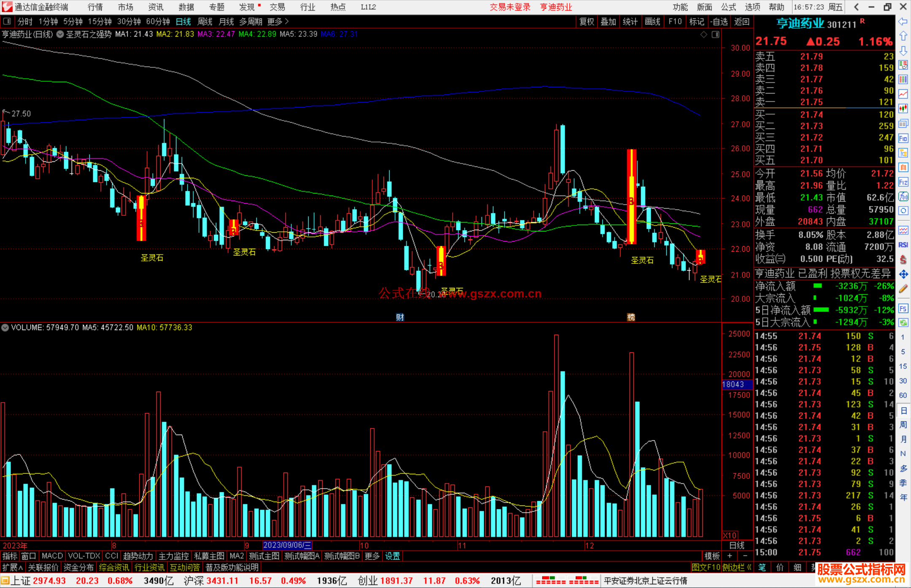Select 月 monthly period in sidebar
The width and height of the screenshot is (911, 588).
[903, 439]
